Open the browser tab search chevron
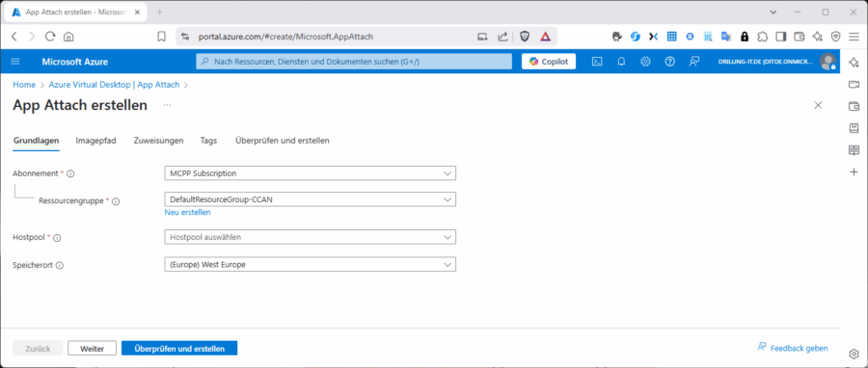 (x=773, y=13)
